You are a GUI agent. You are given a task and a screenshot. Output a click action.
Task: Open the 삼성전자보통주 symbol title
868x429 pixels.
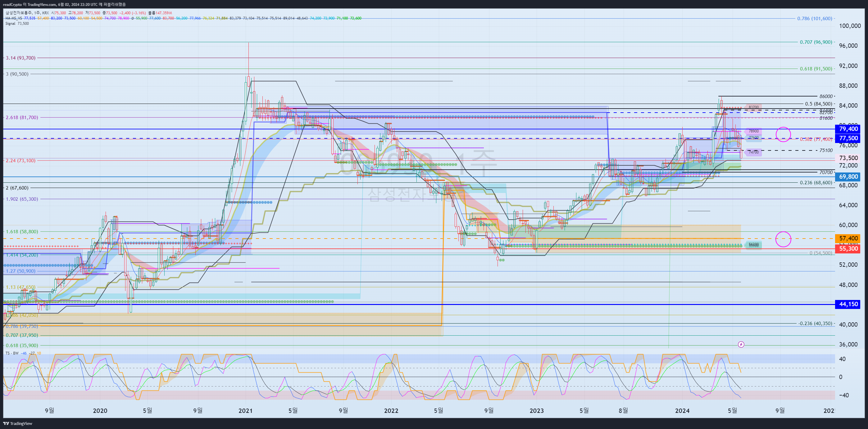tap(19, 13)
